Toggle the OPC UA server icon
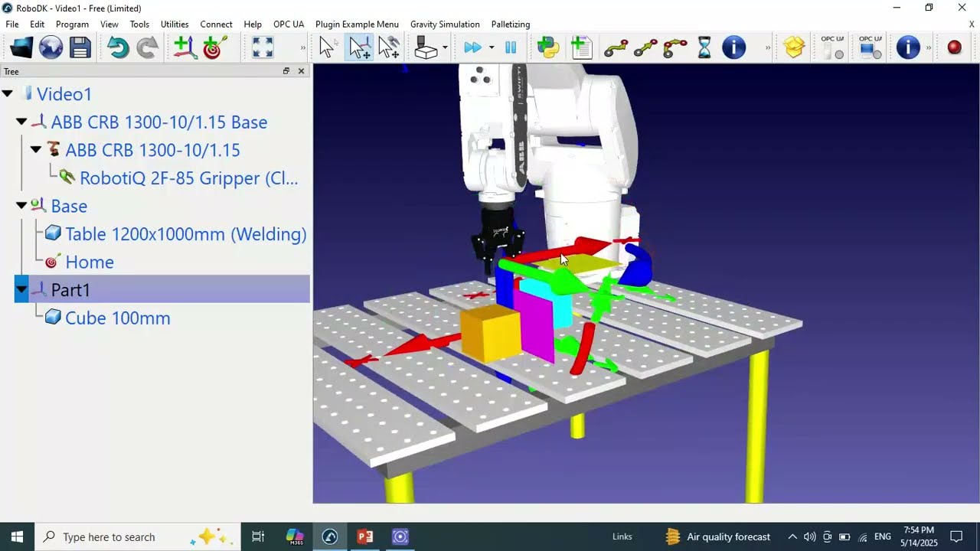 click(x=832, y=47)
